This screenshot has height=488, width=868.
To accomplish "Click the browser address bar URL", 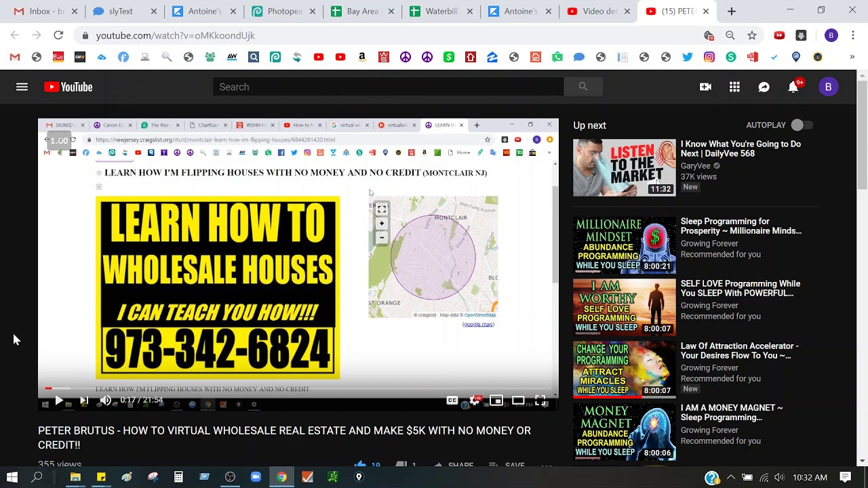I will pyautogui.click(x=176, y=35).
